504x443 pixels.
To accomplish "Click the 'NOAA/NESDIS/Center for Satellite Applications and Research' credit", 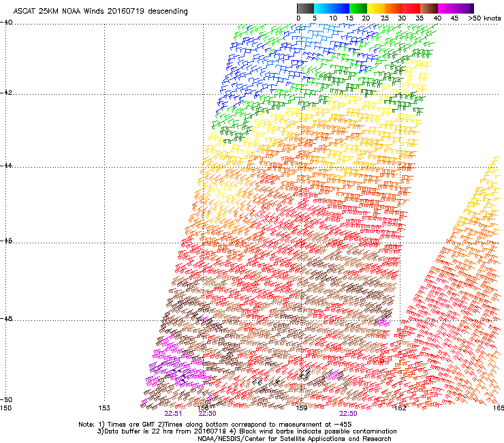I will [294, 439].
